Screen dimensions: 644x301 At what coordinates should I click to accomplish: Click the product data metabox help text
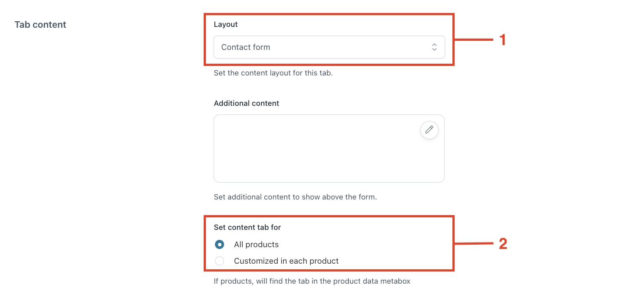pos(312,281)
